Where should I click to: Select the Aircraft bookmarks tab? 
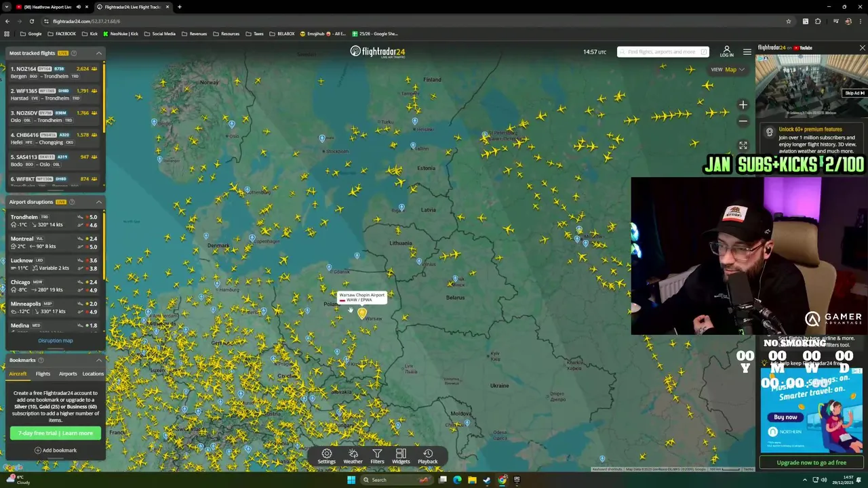click(x=18, y=373)
